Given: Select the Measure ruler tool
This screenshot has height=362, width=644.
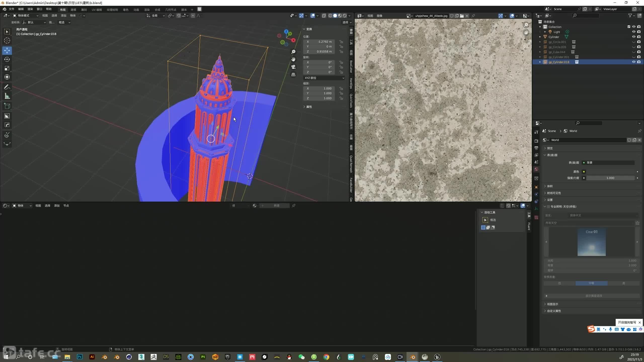Looking at the screenshot, I should [7, 96].
